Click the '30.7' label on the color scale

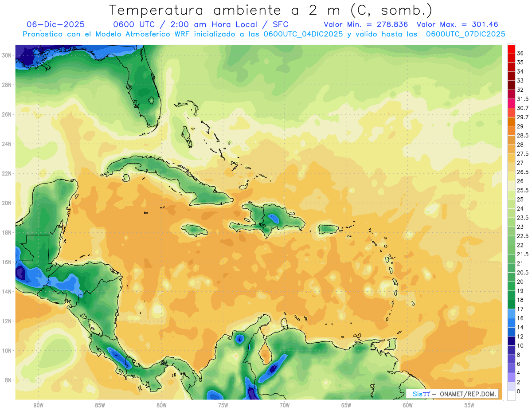coord(523,108)
